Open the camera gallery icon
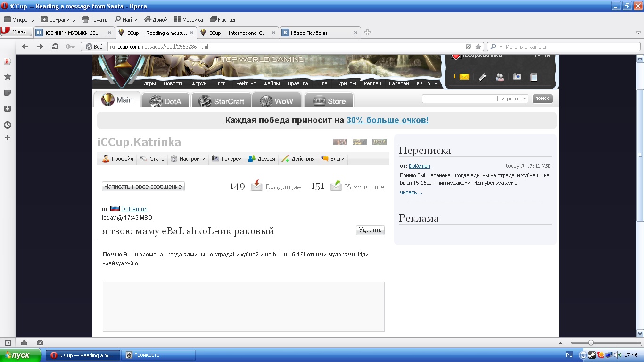The width and height of the screenshot is (644, 362). click(x=517, y=76)
